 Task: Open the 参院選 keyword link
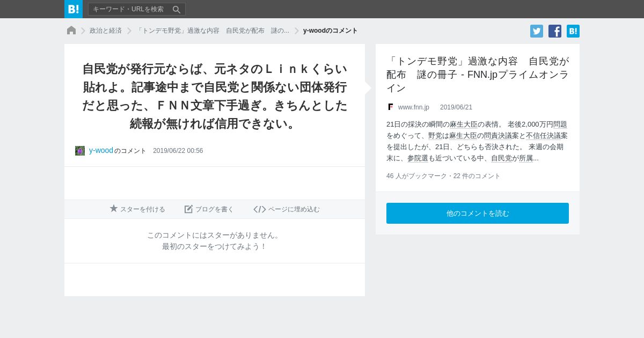(x=417, y=158)
